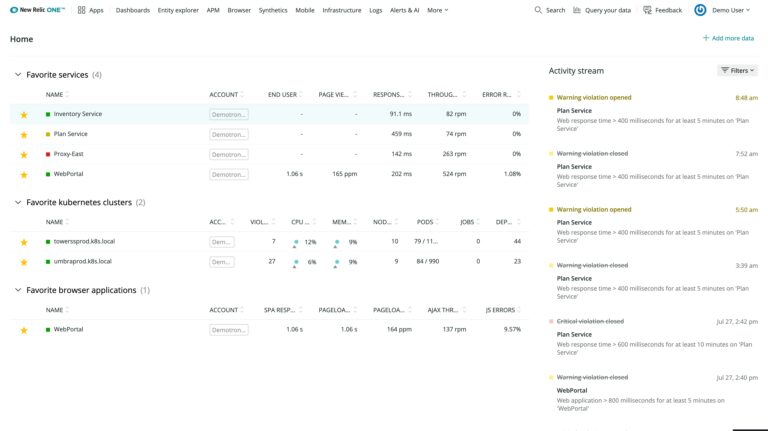Click the Filters funnel icon
The height and width of the screenshot is (431, 768).
(x=725, y=70)
